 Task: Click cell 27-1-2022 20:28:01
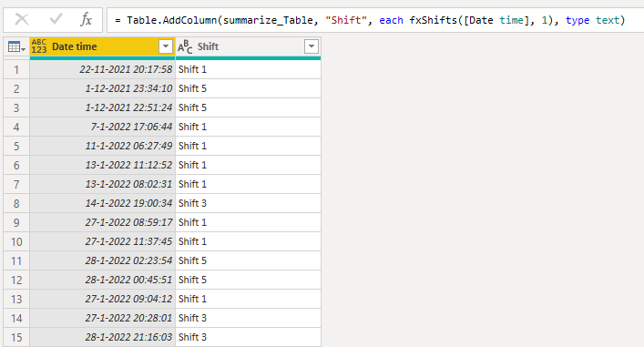pyautogui.click(x=102, y=318)
